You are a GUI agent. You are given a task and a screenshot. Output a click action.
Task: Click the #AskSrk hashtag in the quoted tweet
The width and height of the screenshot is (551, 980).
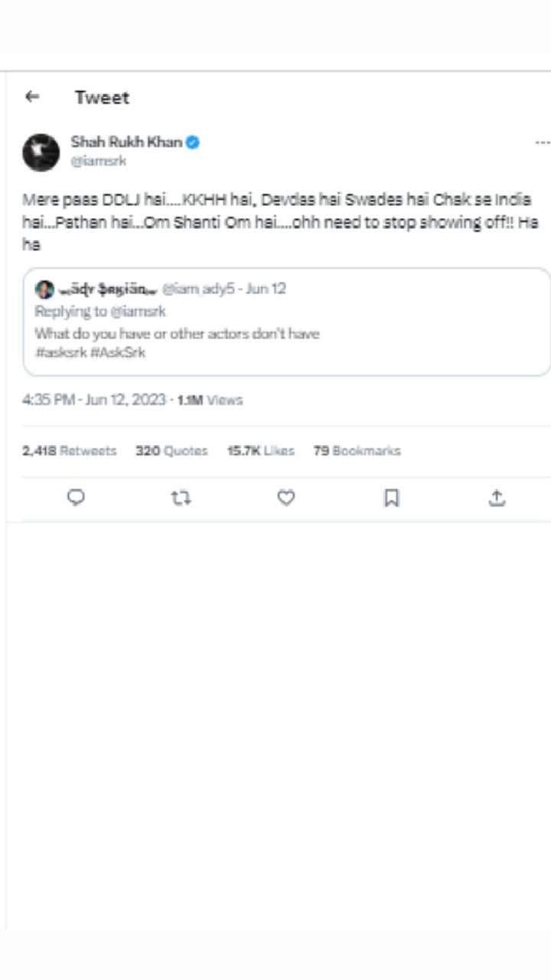point(117,353)
